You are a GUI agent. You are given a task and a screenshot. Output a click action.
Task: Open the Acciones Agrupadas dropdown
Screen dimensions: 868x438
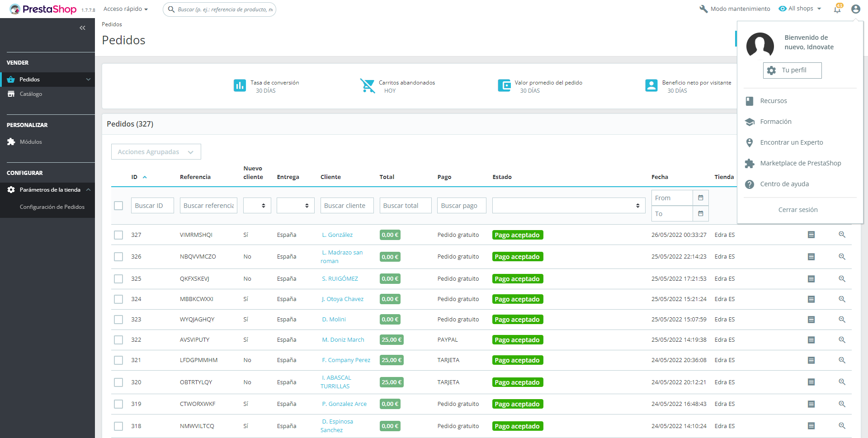(156, 152)
